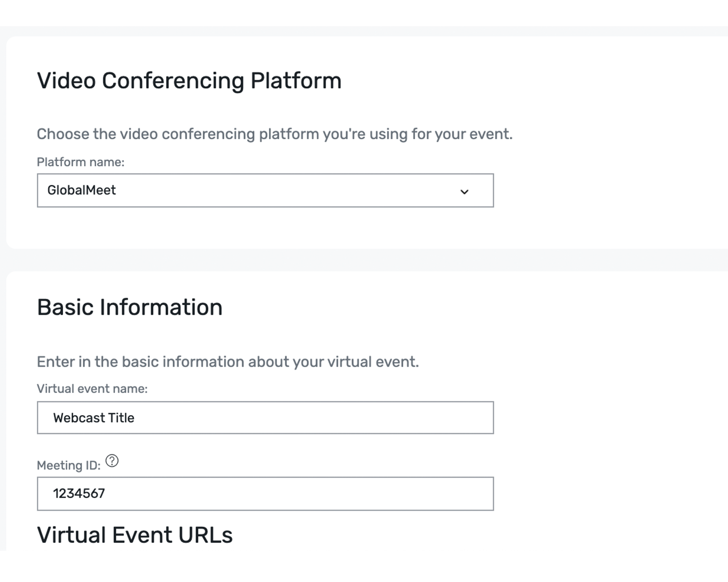Click the Webcast Title value to edit it
This screenshot has width=728, height=582.
(x=94, y=418)
